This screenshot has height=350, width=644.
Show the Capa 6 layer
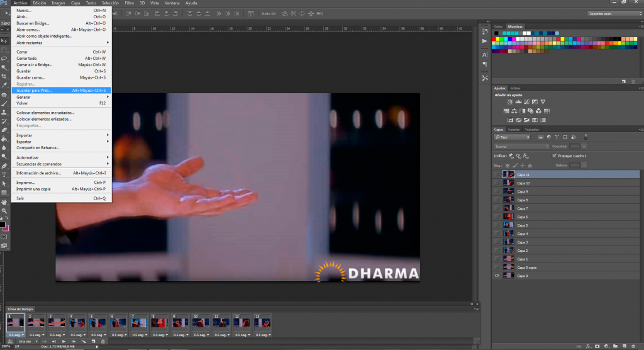pyautogui.click(x=497, y=217)
